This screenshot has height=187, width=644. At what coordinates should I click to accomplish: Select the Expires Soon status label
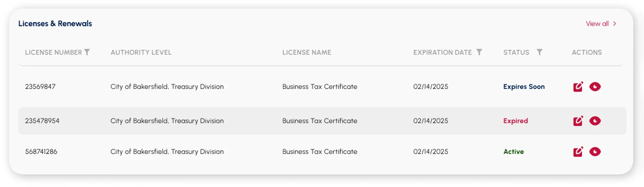click(524, 87)
